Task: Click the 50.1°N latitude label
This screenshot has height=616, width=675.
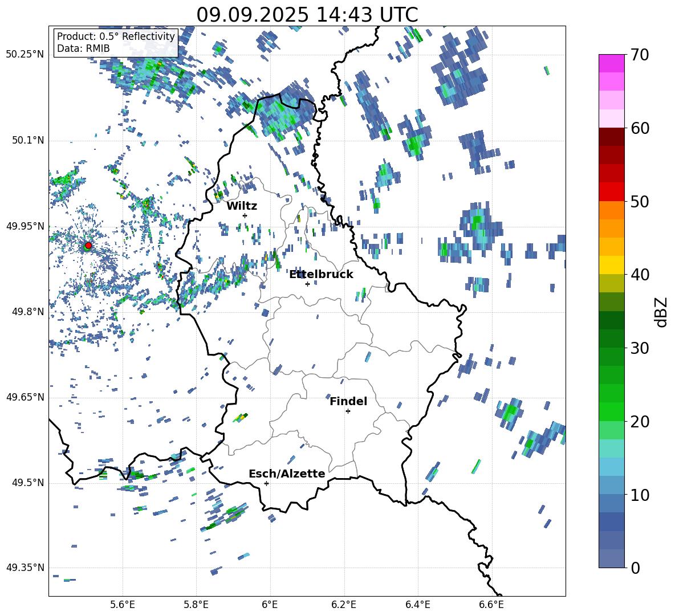Action: click(x=28, y=140)
